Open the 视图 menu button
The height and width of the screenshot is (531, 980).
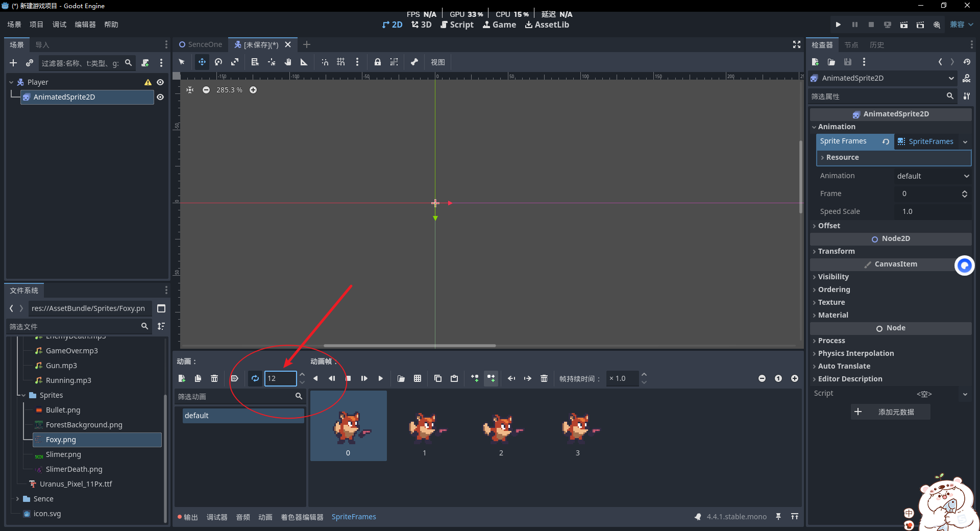(x=437, y=62)
